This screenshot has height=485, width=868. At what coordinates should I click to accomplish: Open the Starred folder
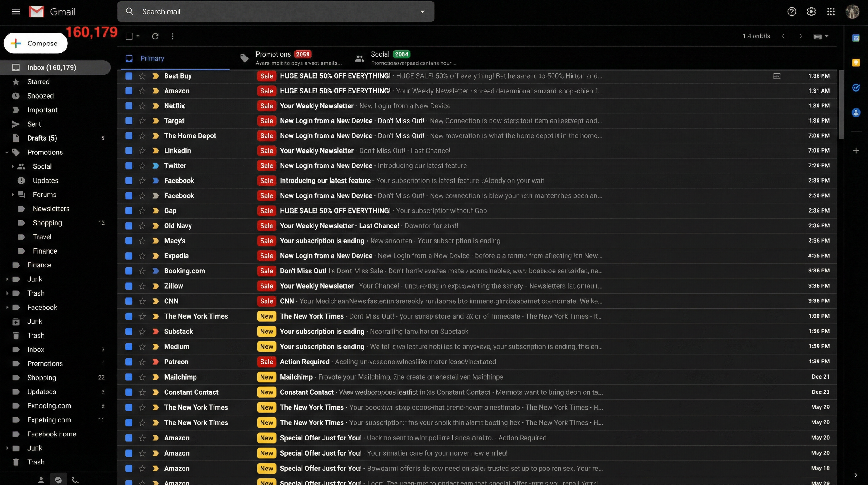[x=38, y=81]
